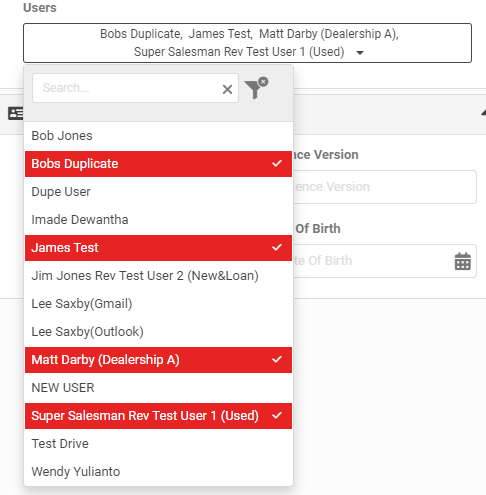Clear the search box with the X icon
Viewport: 486px width, 495px height.
click(x=227, y=89)
